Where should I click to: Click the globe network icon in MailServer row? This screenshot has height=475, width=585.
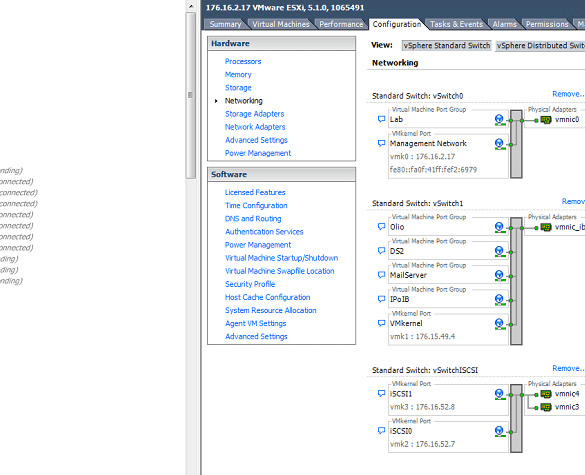point(500,275)
